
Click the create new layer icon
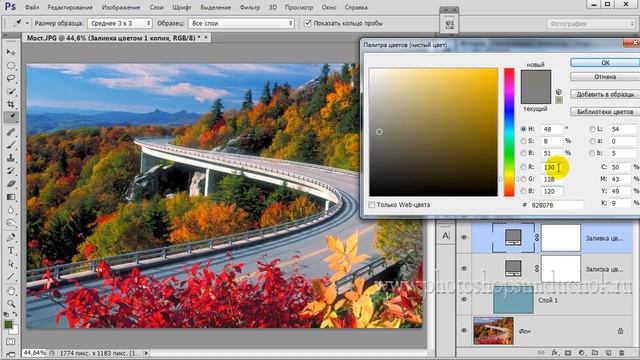[x=608, y=353]
